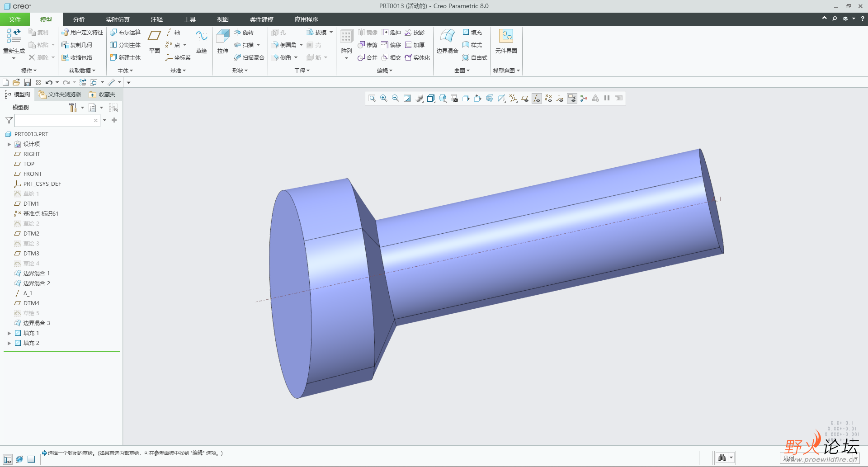Click the Undo arrow icon
This screenshot has width=868, height=467.
(x=49, y=82)
